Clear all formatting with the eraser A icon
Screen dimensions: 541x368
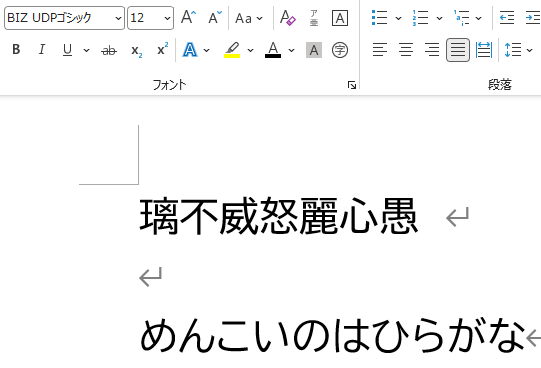click(x=287, y=17)
